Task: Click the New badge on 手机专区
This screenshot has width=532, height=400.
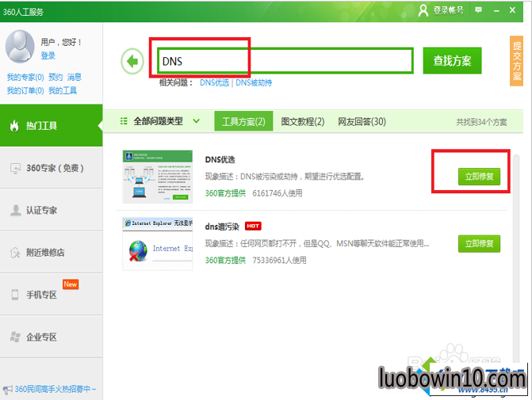Action: coord(71,284)
